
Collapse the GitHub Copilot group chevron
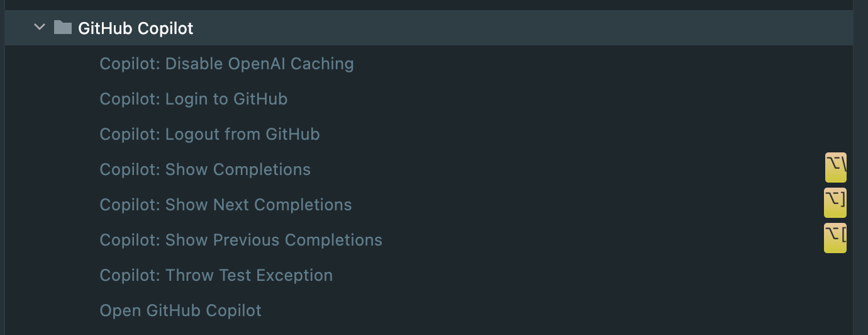(x=40, y=27)
